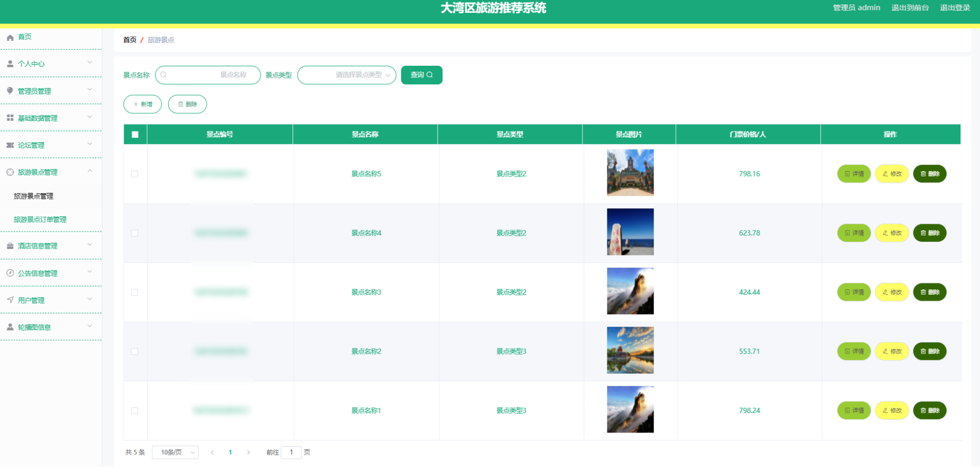Go to previous page arrow in pagination
Viewport: 980px width, 467px height.
[212, 452]
